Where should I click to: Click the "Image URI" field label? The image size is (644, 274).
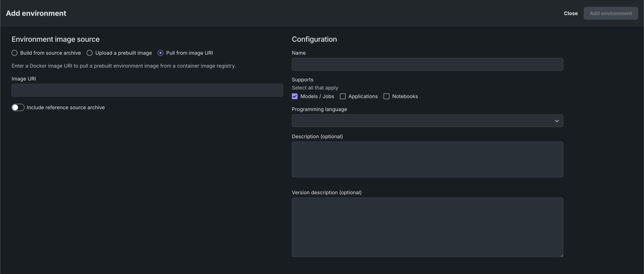point(24,79)
